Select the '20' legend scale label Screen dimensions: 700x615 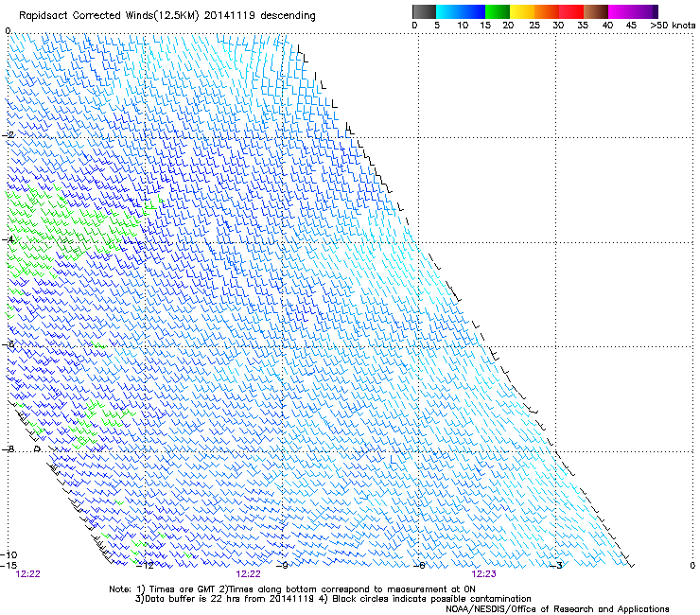(x=508, y=26)
